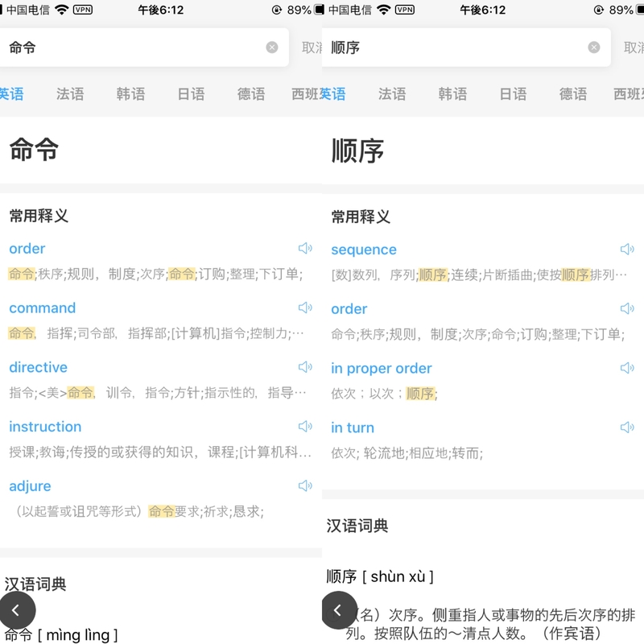The height and width of the screenshot is (644, 644).
Task: Open the 'sequence' translation entry
Action: tap(364, 250)
